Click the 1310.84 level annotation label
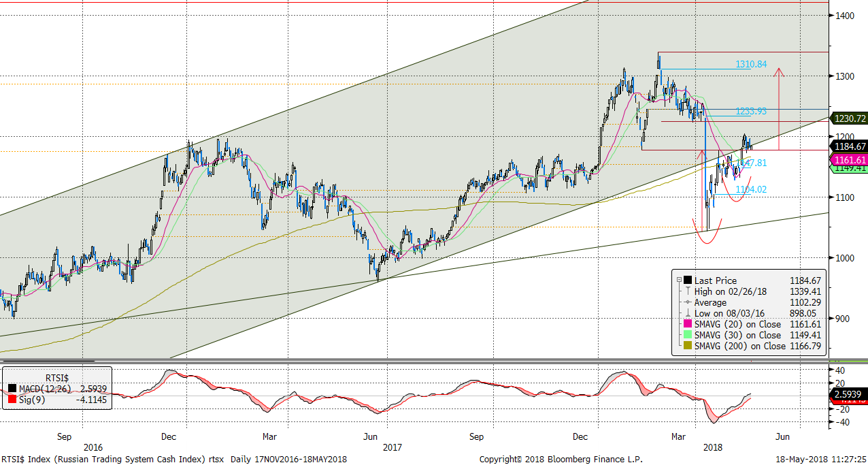Viewport: 868px width, 465px height. click(x=751, y=64)
